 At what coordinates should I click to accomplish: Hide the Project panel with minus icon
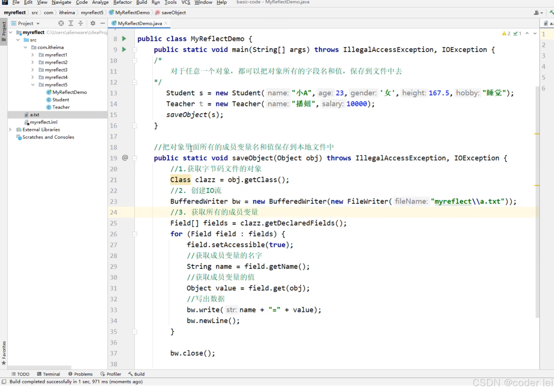(103, 23)
